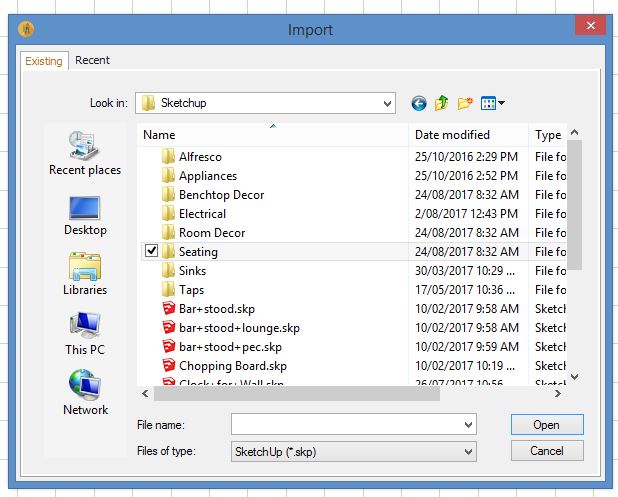Click the Open button

click(546, 425)
